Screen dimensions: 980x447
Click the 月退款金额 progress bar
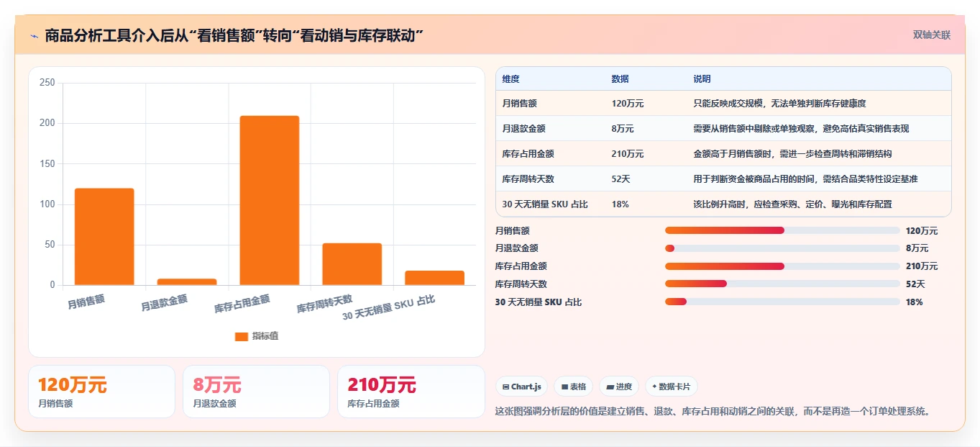[x=782, y=248]
